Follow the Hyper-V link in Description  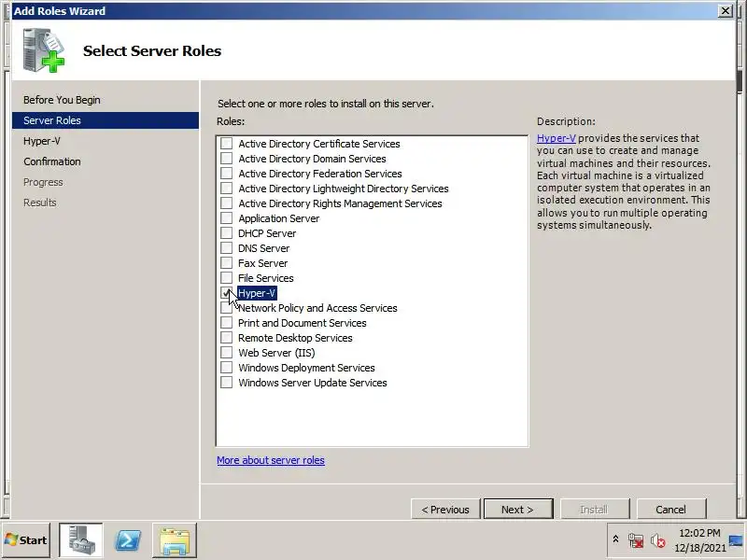(556, 138)
